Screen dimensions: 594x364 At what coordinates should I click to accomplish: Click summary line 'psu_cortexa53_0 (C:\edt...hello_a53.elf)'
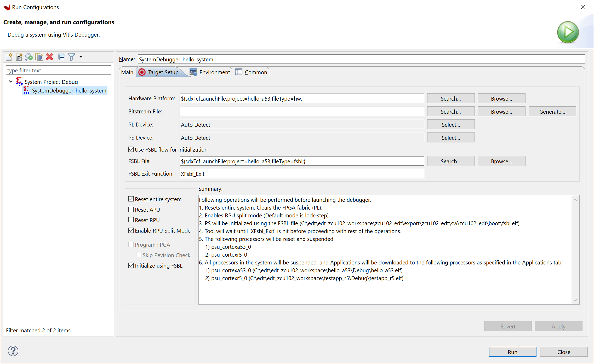[x=304, y=270]
